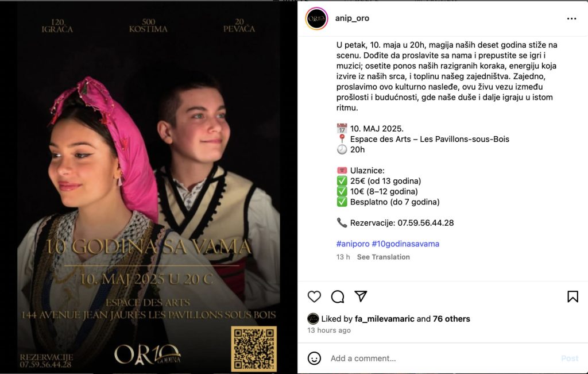This screenshot has height=374, width=588.
Task: Open fa_milevamaric liker profile
Action: click(x=384, y=319)
